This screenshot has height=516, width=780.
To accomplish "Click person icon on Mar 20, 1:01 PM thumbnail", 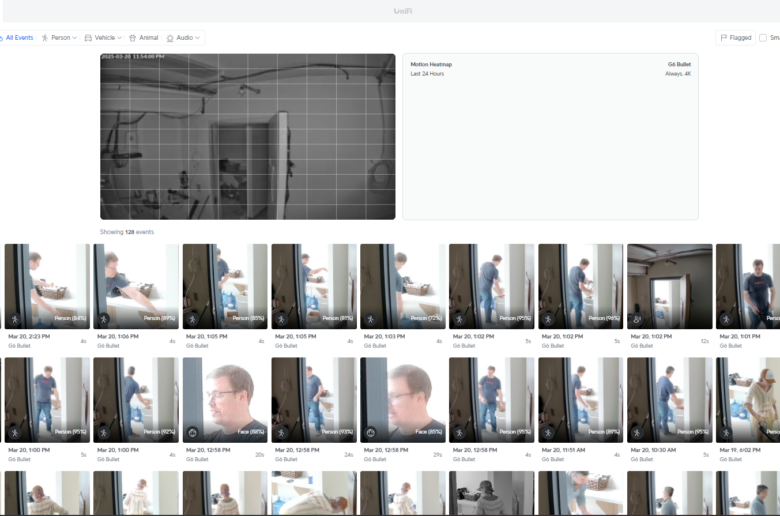I will point(726,319).
